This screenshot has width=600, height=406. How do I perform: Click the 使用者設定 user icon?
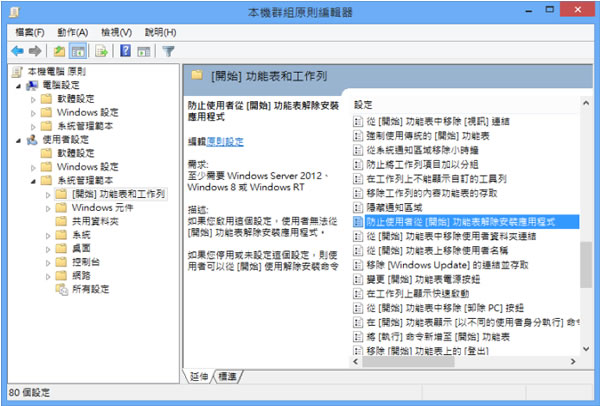[x=32, y=140]
